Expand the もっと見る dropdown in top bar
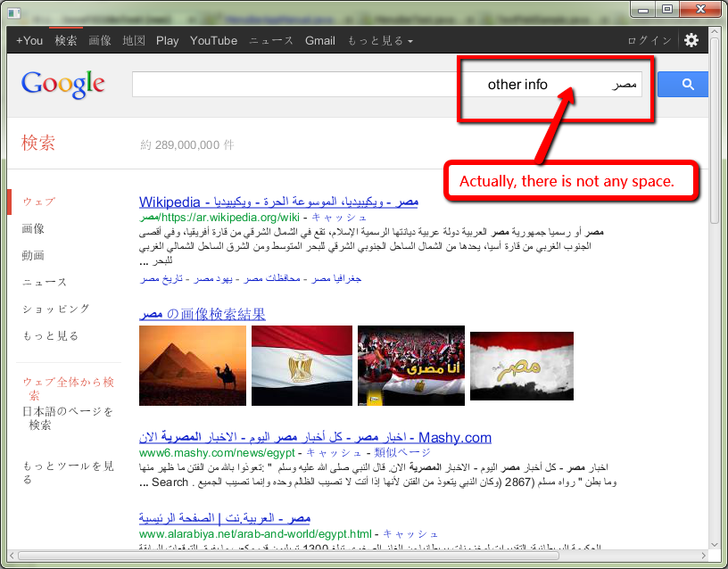This screenshot has height=569, width=728. pos(380,41)
